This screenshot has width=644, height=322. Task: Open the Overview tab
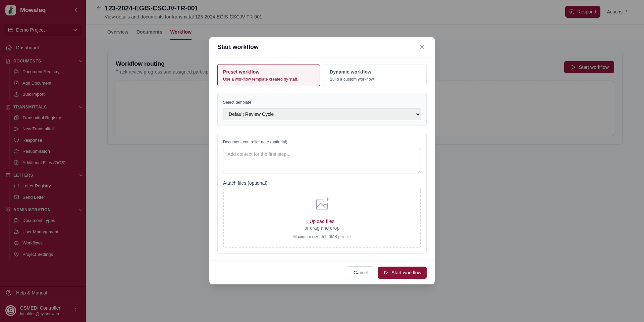[117, 32]
